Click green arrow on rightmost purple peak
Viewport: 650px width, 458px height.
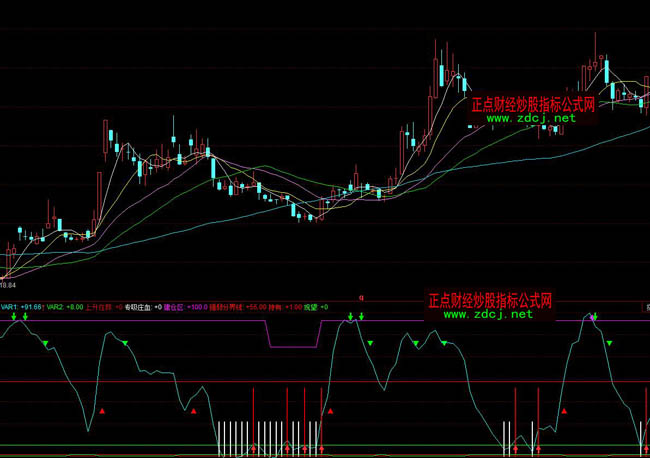tap(593, 316)
